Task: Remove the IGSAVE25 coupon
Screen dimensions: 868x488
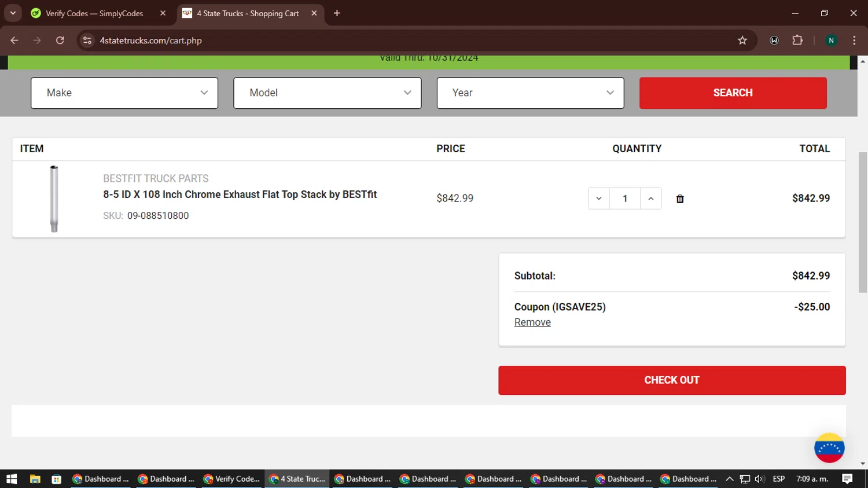Action: (x=532, y=322)
